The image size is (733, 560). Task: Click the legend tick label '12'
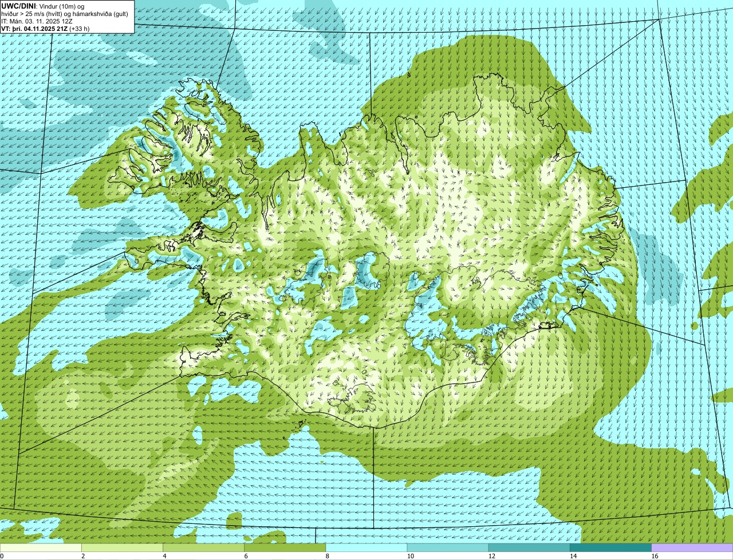coord(492,556)
